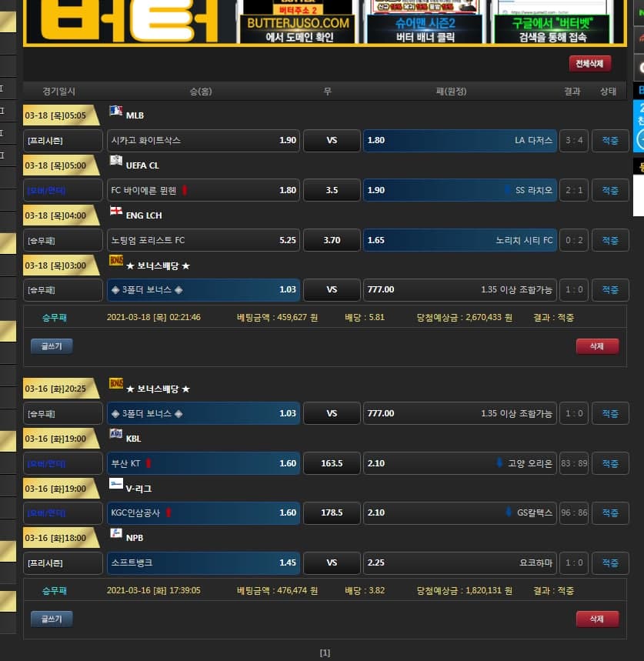Click red up arrow beside FC 바이에른 뮌헨

click(185, 190)
